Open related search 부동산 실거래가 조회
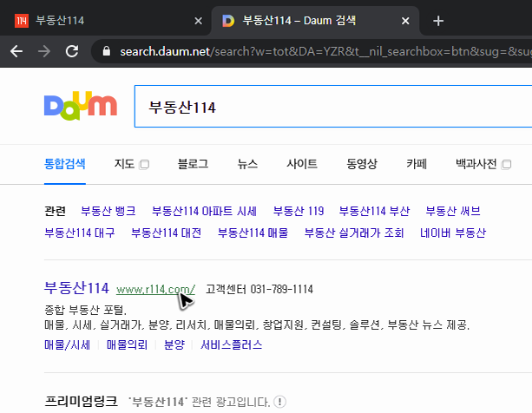 coord(354,233)
